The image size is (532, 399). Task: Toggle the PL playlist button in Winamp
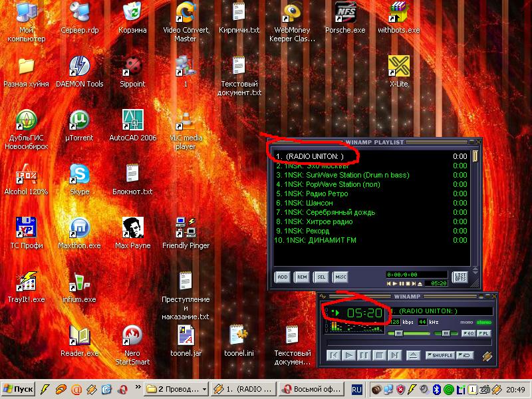tap(483, 333)
